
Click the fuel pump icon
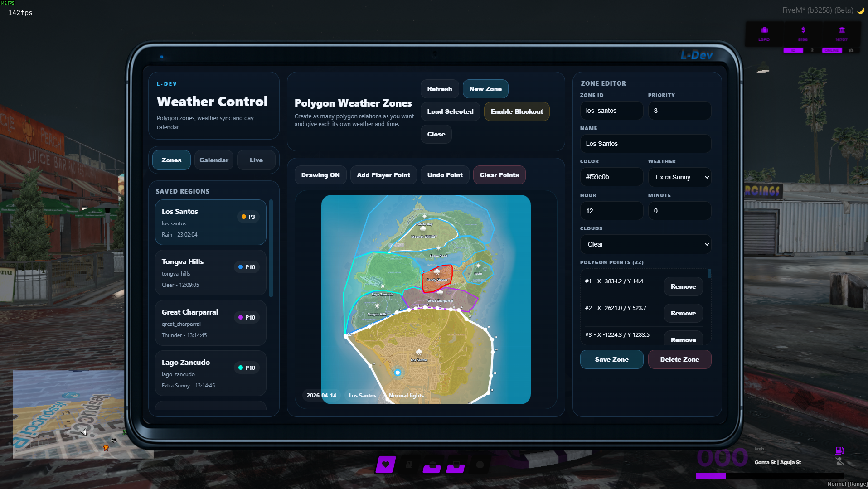click(x=839, y=450)
